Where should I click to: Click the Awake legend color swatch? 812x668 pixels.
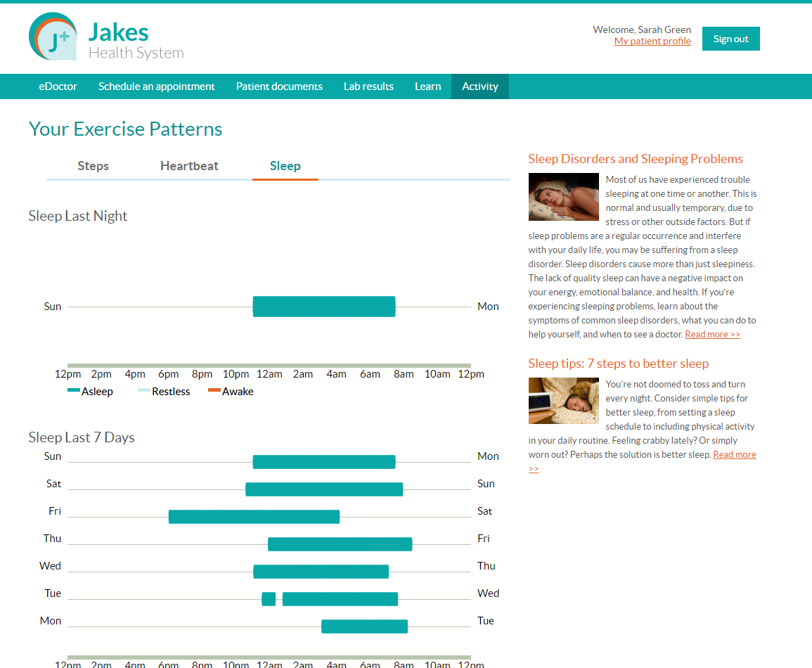pyautogui.click(x=214, y=390)
